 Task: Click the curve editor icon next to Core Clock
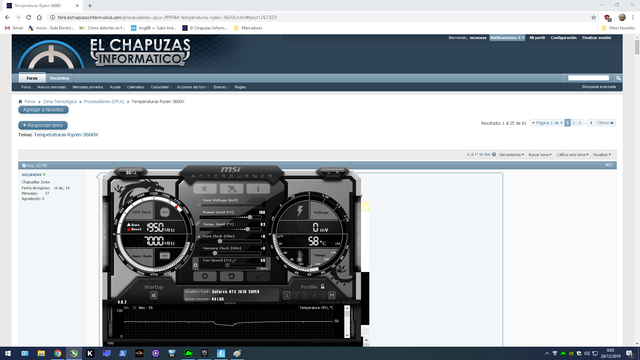[x=199, y=236]
